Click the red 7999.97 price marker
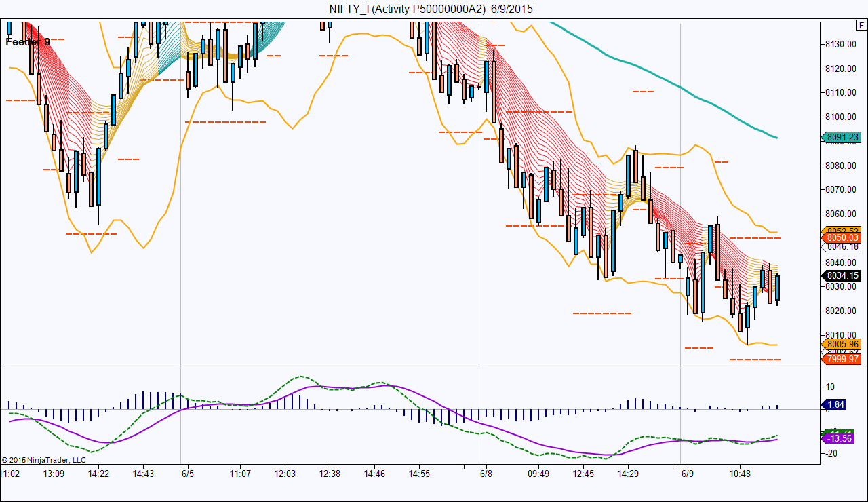Viewport: 868px width, 502px height. [x=841, y=359]
